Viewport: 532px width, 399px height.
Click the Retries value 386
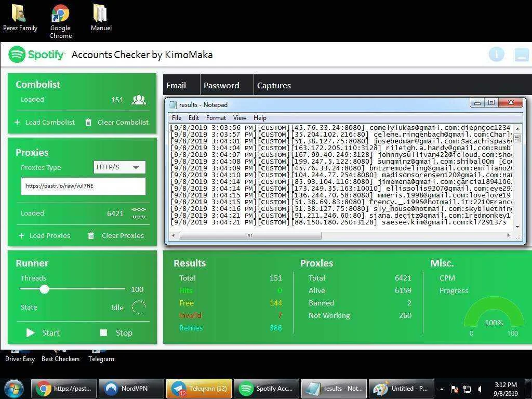[x=275, y=328]
